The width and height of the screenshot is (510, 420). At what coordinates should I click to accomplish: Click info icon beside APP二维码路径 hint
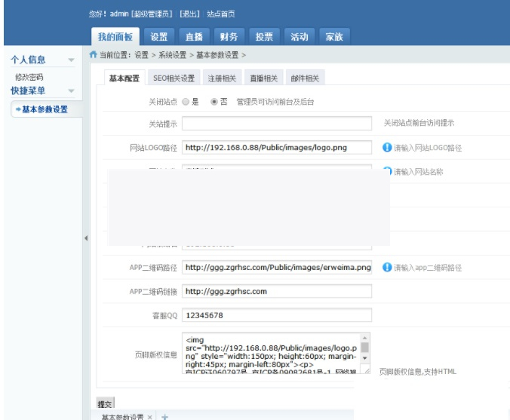point(387,268)
